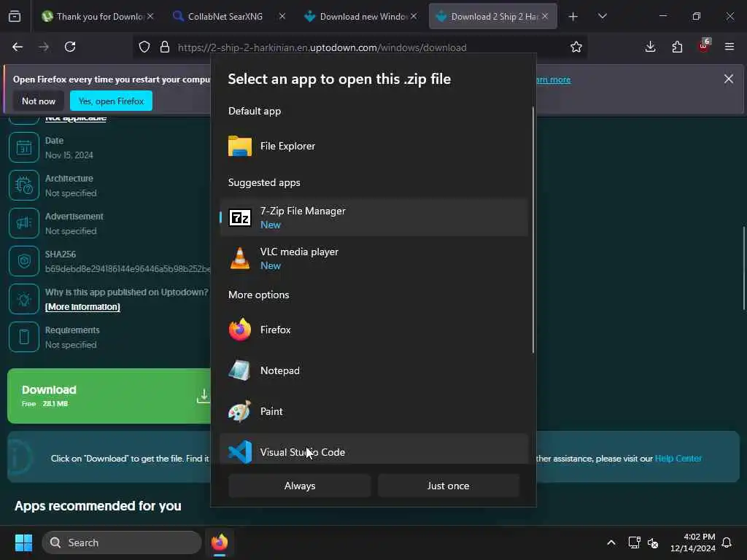Screen dimensions: 747x560
Task: Open the notification bell in taskbar
Action: 727,542
